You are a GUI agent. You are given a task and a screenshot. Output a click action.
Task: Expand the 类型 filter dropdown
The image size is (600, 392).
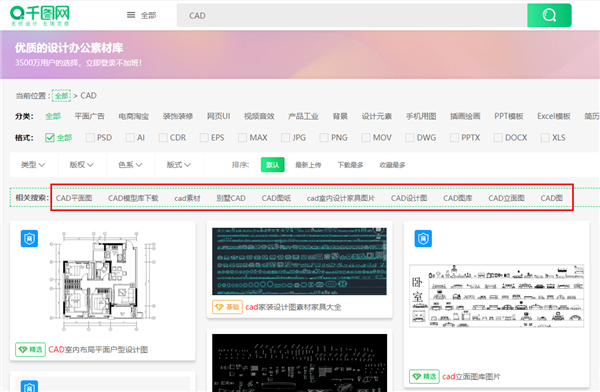33,165
